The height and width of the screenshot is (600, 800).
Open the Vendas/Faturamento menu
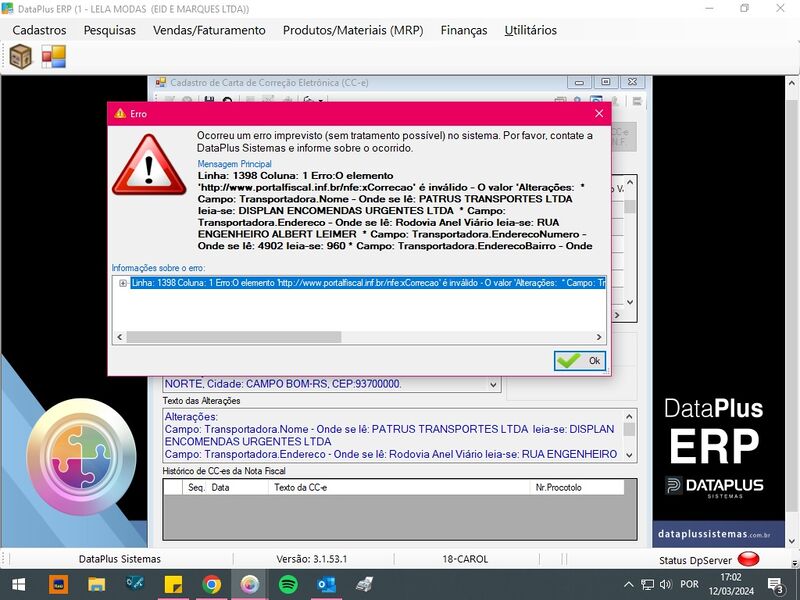click(x=209, y=30)
